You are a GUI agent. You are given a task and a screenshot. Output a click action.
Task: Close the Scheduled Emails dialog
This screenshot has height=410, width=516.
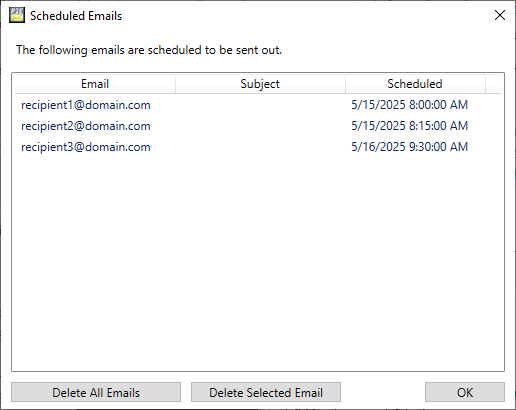click(500, 15)
